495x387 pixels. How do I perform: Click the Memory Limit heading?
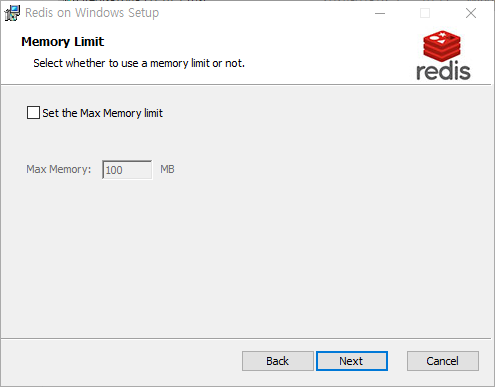[x=63, y=42]
